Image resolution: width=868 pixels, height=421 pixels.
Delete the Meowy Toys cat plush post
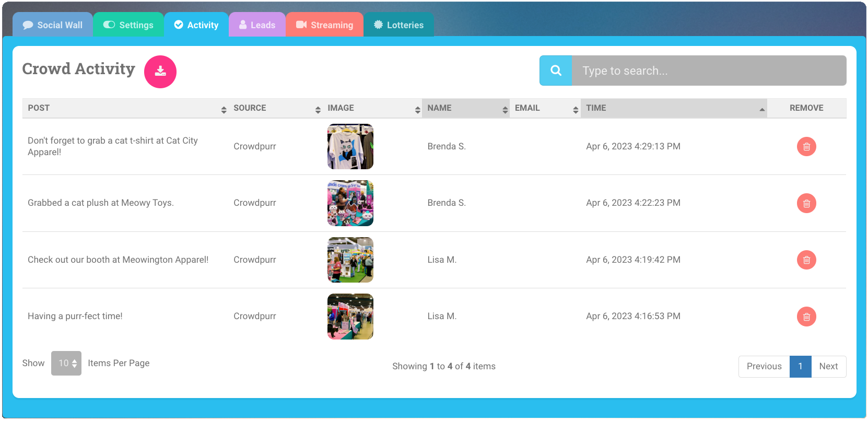coord(806,203)
